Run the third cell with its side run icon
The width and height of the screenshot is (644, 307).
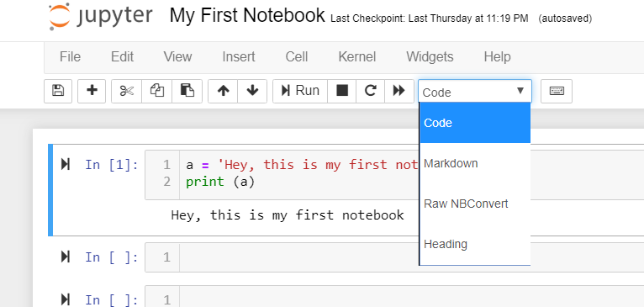click(66, 299)
